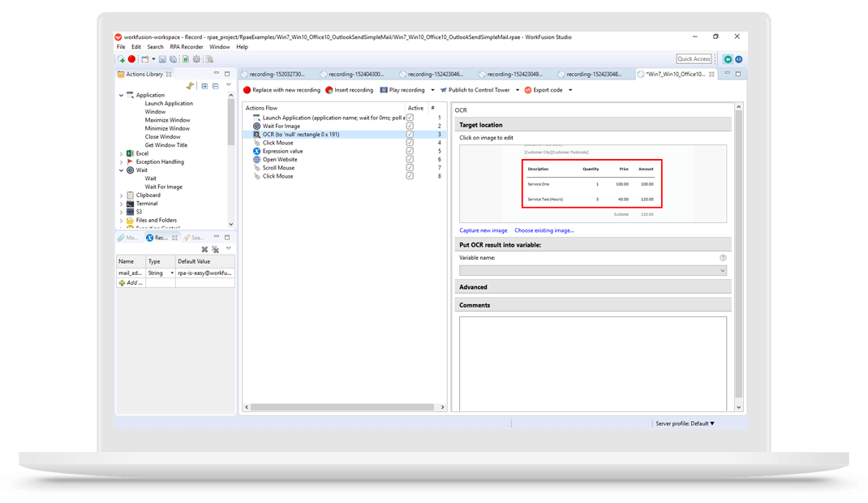
Task: Click the search document icon in main toolbar
Action: pos(210,59)
